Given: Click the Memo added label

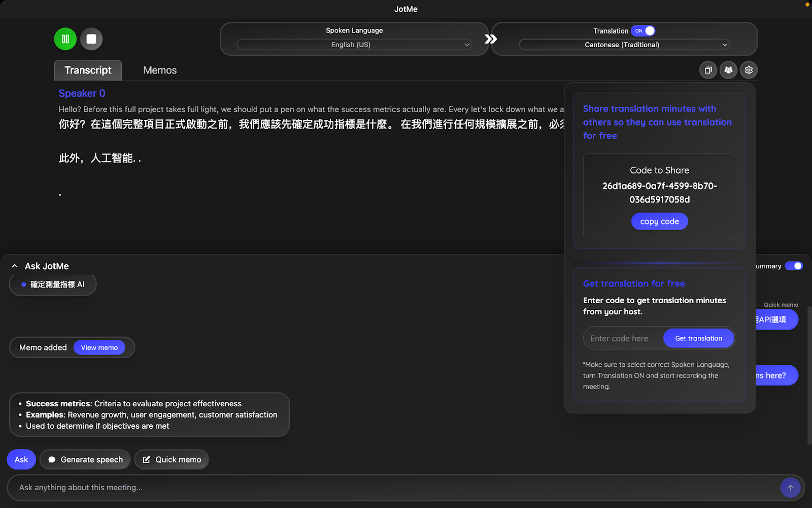Looking at the screenshot, I should (43, 348).
